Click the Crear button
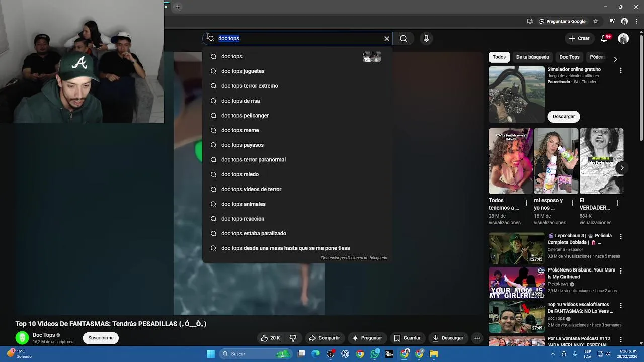The image size is (644, 362). 579,38
